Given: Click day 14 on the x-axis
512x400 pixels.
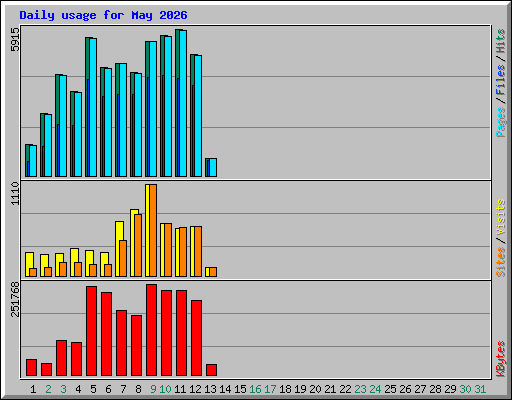Looking at the screenshot, I should tap(225, 389).
